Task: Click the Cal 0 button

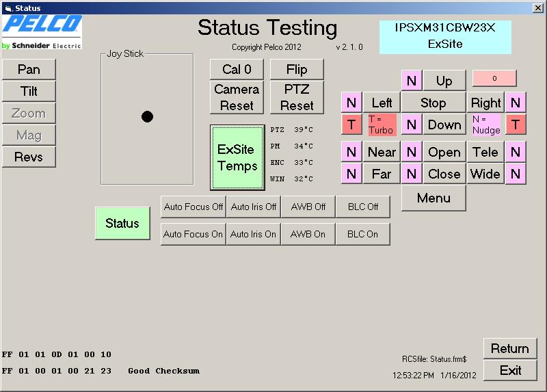Action: (237, 69)
